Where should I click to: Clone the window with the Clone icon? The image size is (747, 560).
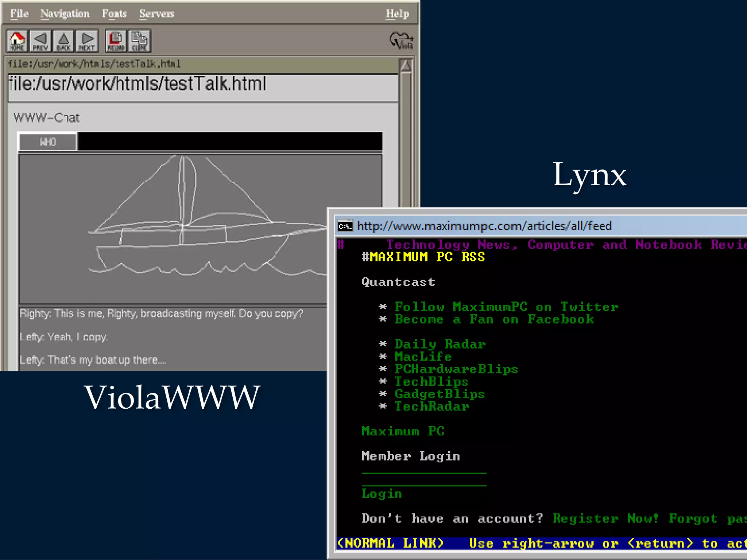tap(139, 41)
